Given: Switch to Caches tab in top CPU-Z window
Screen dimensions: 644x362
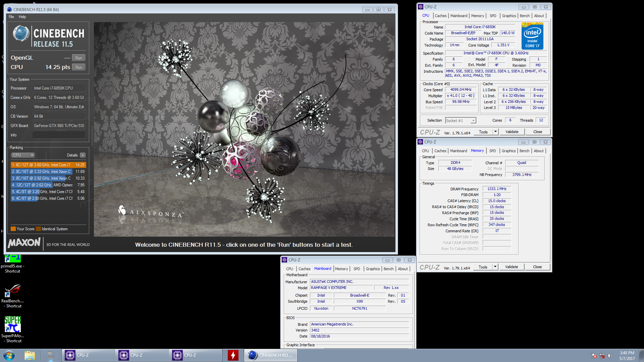Looking at the screenshot, I should (x=440, y=16).
